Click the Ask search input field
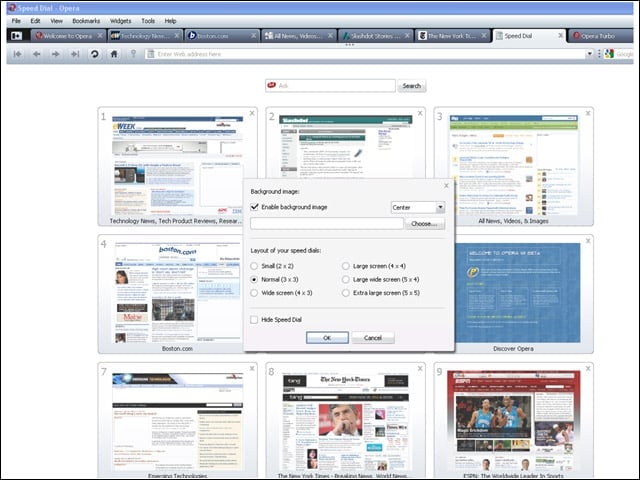The width and height of the screenshot is (640, 480). click(x=330, y=86)
